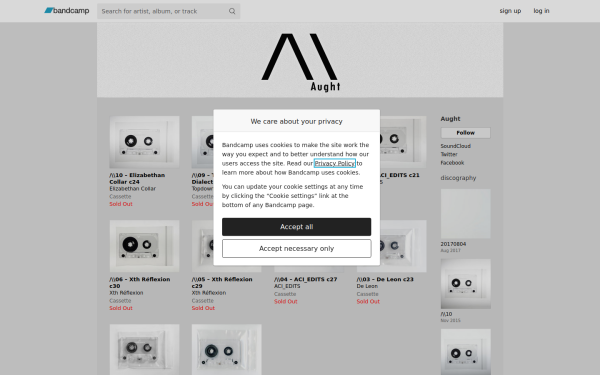This screenshot has height=375, width=600.
Task: Open the Bandcamp logo home link
Action: (x=67, y=11)
